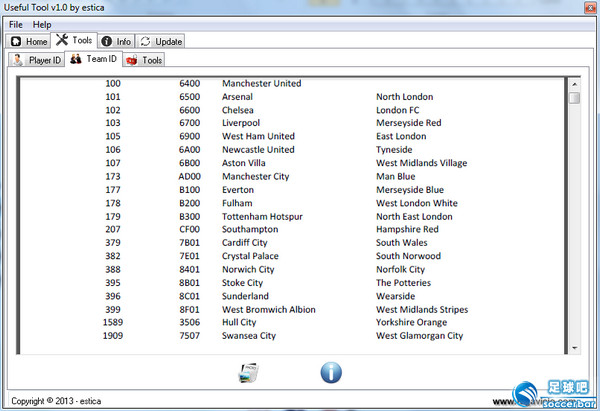Click scrollbar up arrow of team list

point(574,84)
